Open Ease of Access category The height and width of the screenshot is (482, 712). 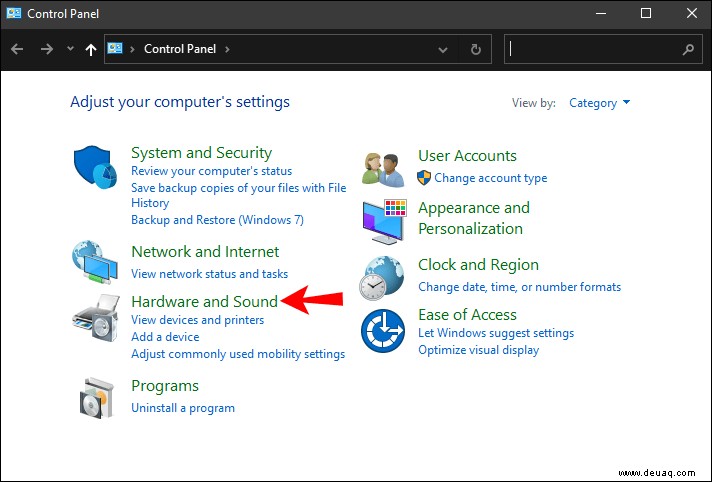point(467,315)
